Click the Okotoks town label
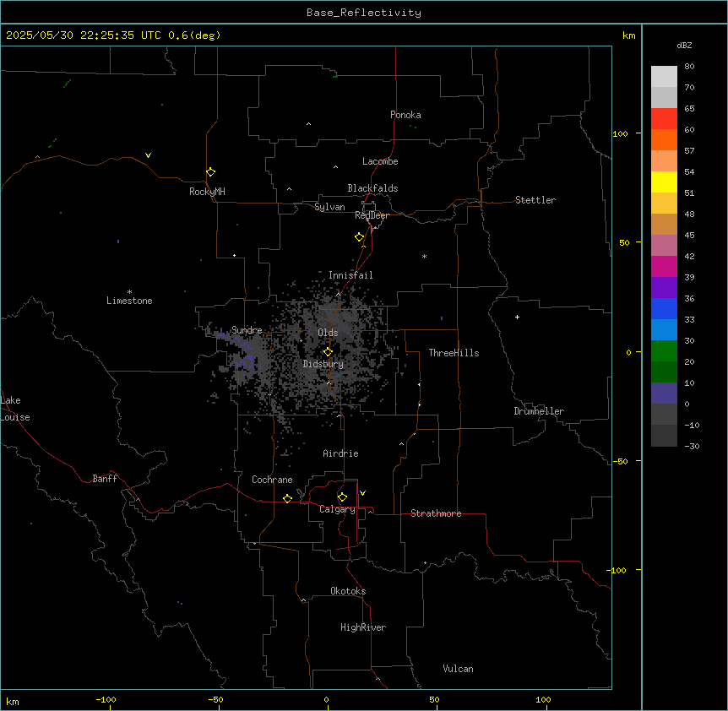This screenshot has height=711, width=728. point(348,591)
